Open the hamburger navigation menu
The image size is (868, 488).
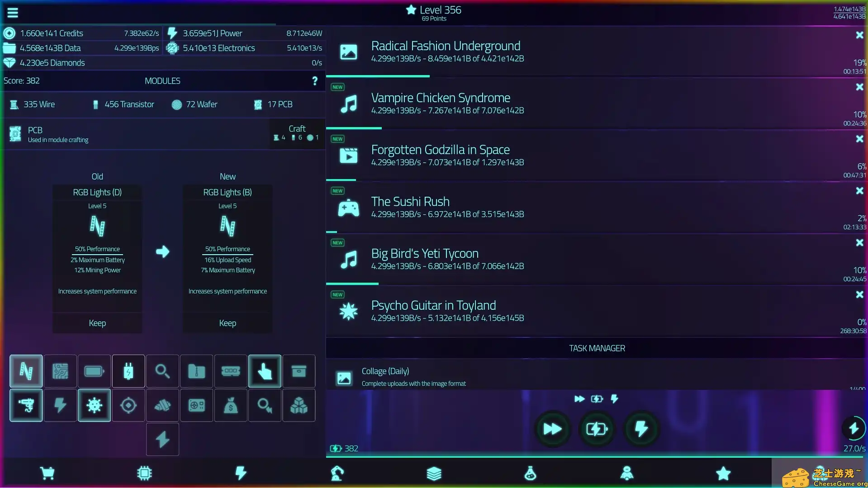click(12, 12)
